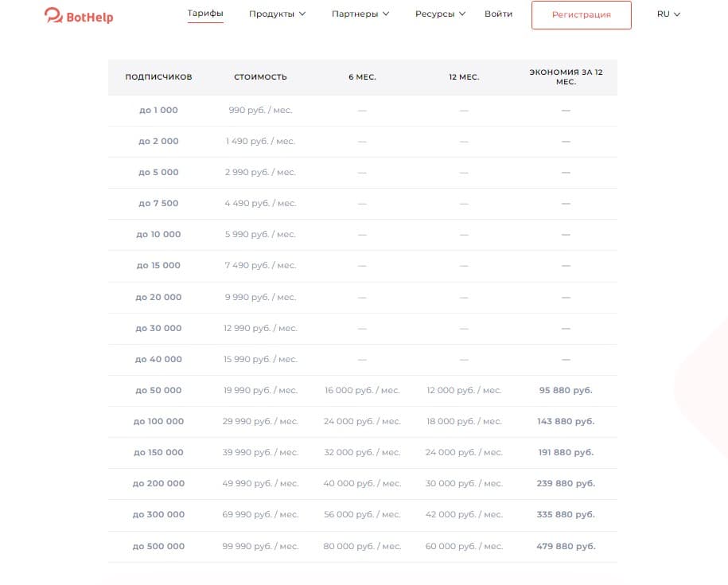
Task: Select the 'до 500 000' subscribers cell
Action: coord(159,547)
